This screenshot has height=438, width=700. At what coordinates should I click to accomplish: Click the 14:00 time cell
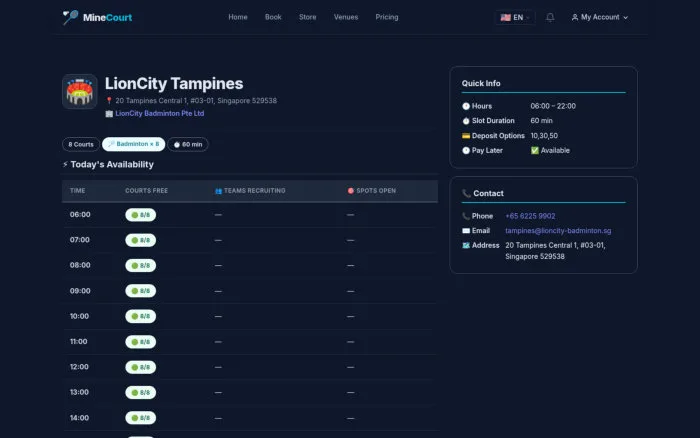(x=79, y=418)
